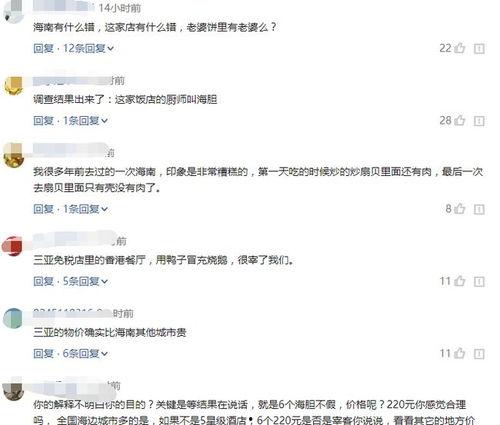Image resolution: width=500 pixels, height=425 pixels.
Task: Click report icon beside 28 likes
Action: 479,121
